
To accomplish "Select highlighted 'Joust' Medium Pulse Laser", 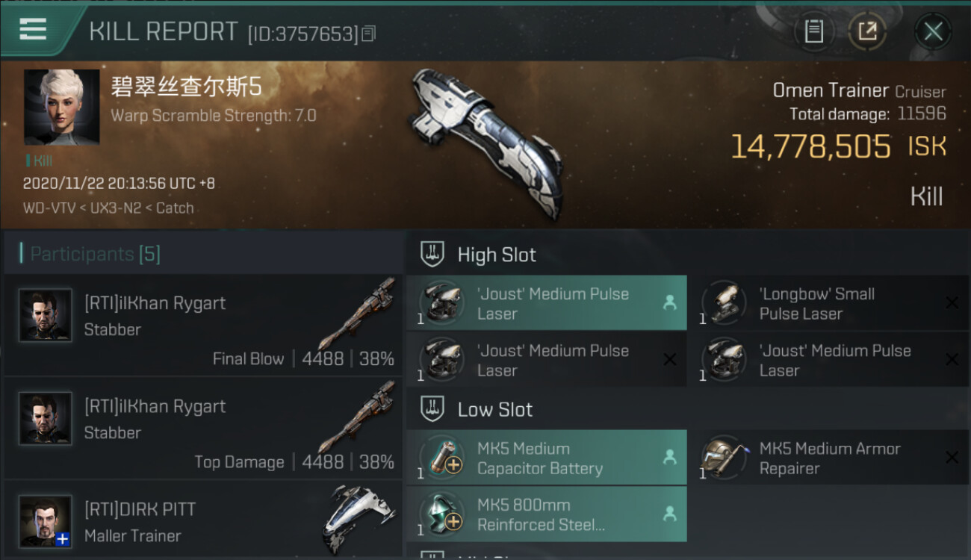I will pos(547,303).
